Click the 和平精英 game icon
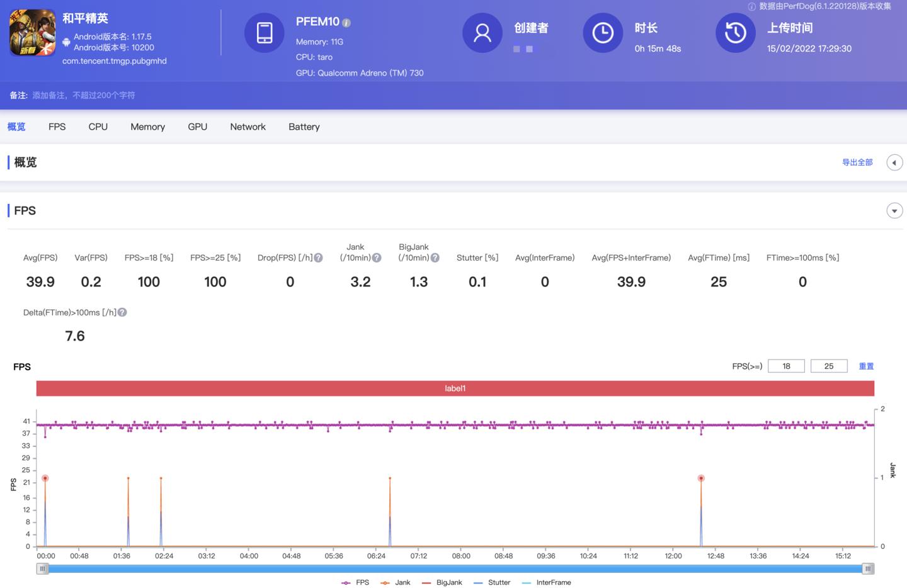This screenshot has height=588, width=907. [x=31, y=32]
